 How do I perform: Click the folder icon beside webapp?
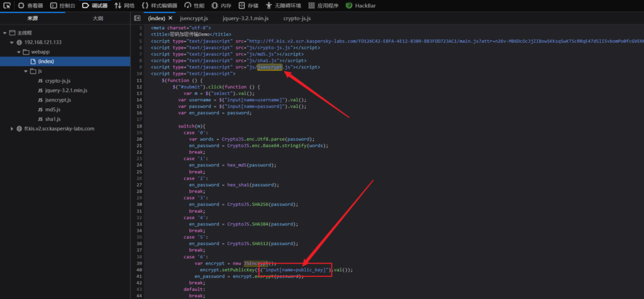[26, 52]
